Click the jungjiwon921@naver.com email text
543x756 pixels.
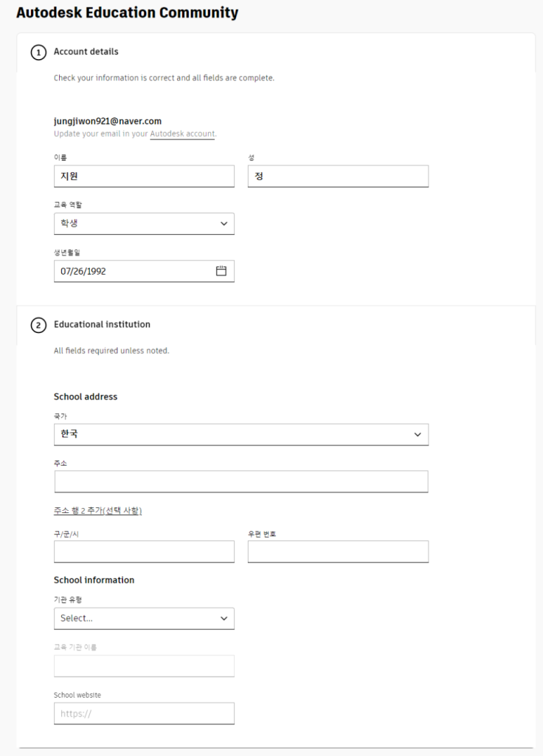pos(108,121)
